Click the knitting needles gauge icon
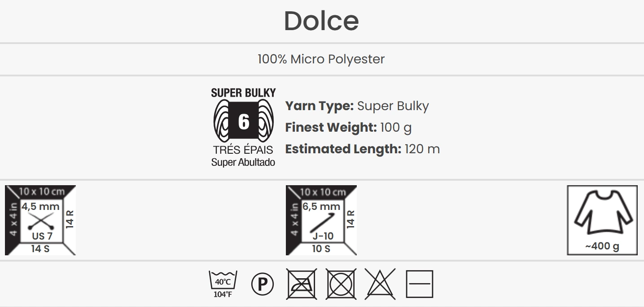The image size is (644, 307). click(40, 220)
